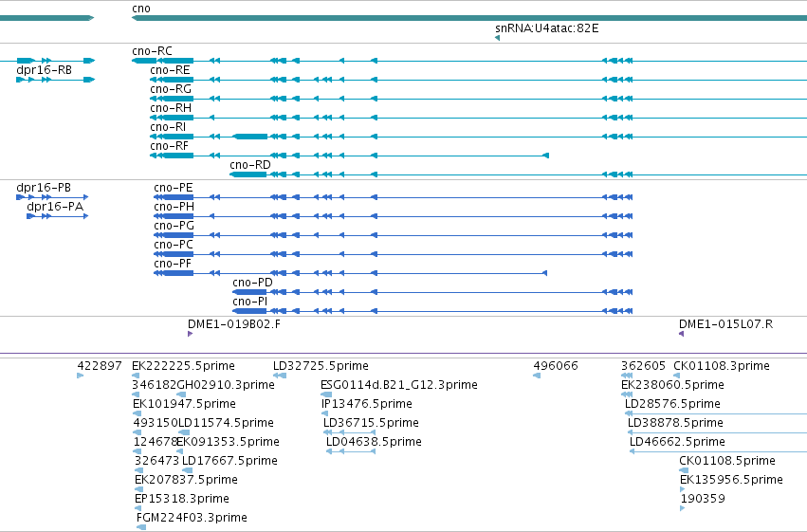
Task: Select the cno-PI protein label
Action: pyautogui.click(x=249, y=302)
